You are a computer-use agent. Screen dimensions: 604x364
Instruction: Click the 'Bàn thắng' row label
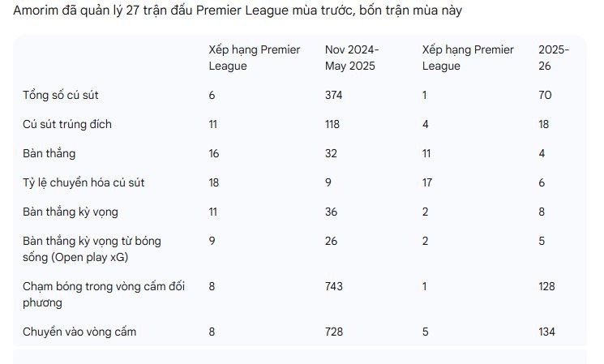49,154
